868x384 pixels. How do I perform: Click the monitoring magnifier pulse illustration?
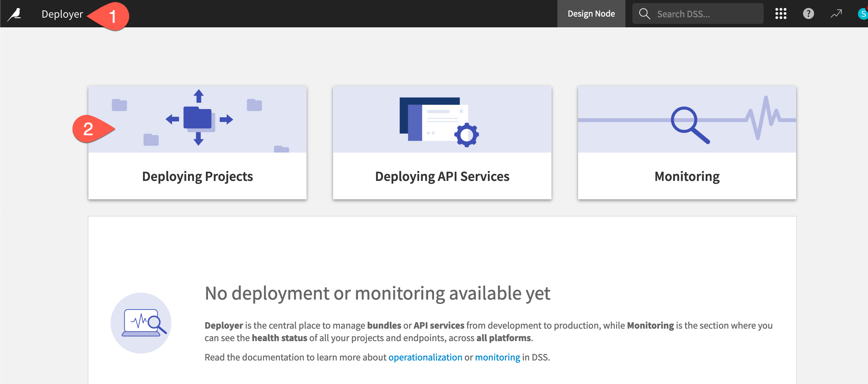coord(687,119)
